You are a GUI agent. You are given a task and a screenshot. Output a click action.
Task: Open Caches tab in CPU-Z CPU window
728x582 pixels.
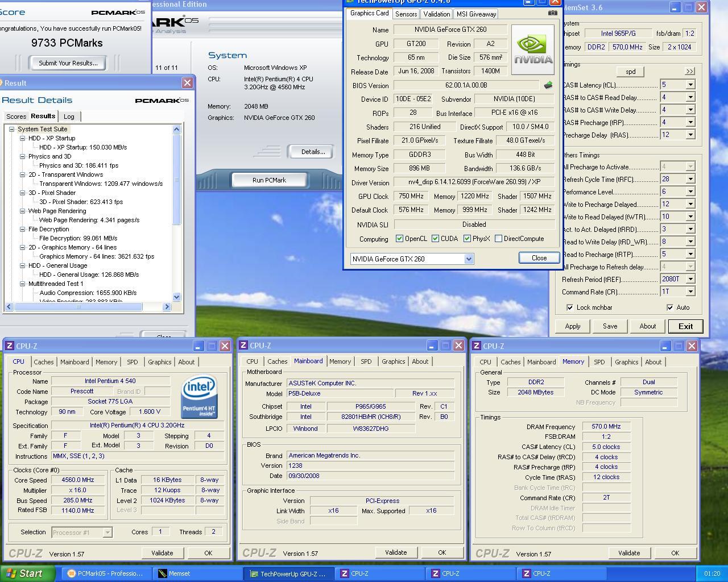43,362
